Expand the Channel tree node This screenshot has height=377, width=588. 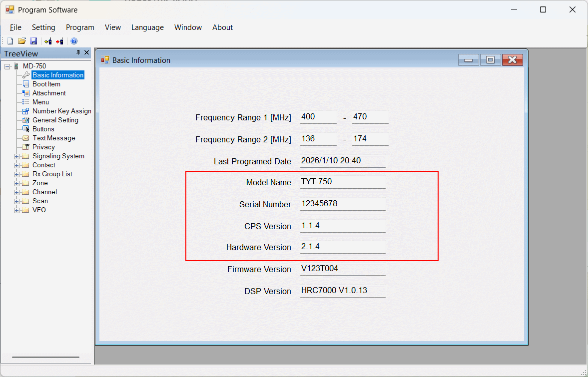tap(17, 192)
